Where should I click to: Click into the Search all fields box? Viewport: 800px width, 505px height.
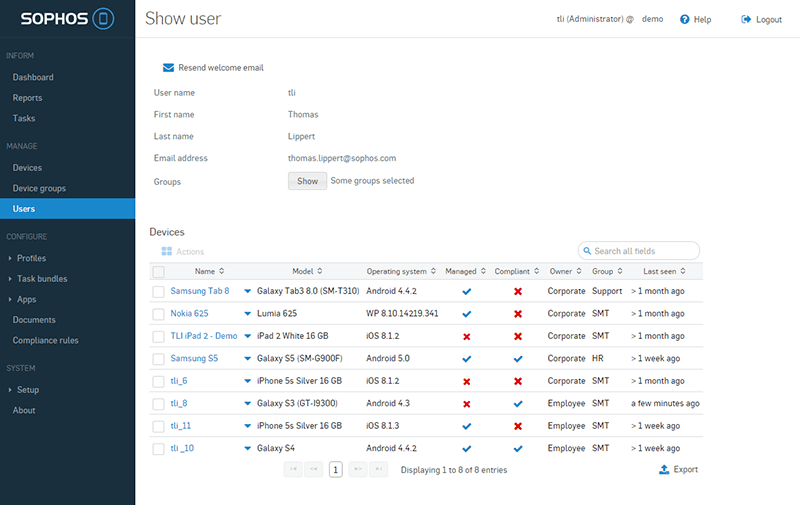click(643, 251)
